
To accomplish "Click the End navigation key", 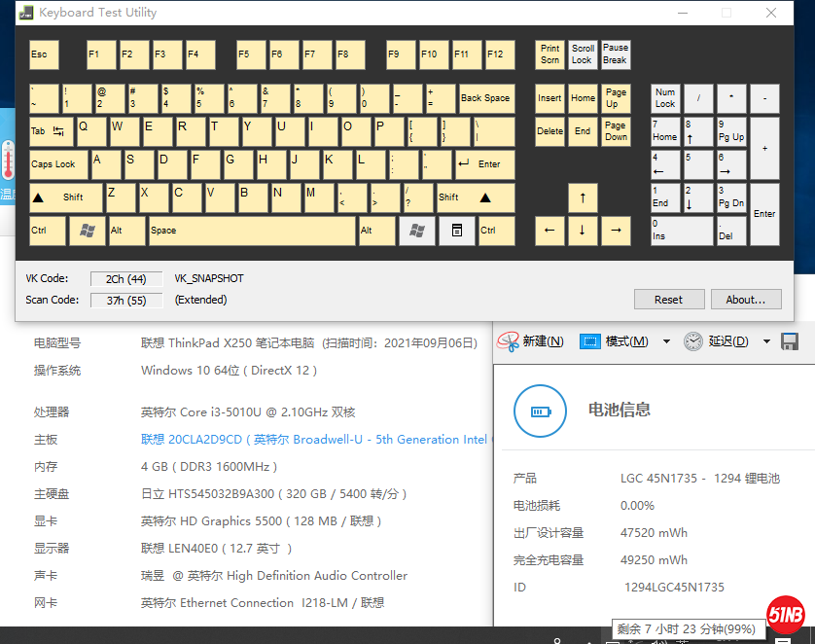I will 583,131.
